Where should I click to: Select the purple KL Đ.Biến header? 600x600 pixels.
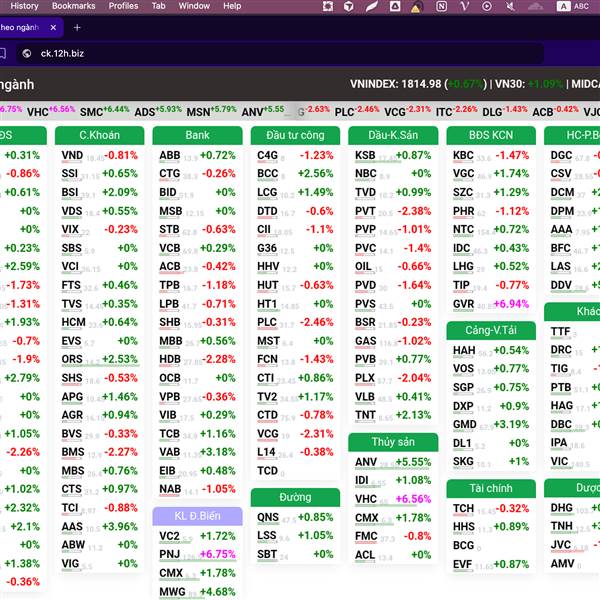(x=197, y=516)
